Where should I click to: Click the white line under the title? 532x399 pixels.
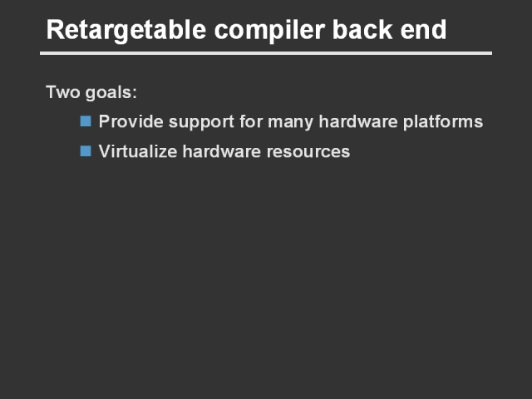[266, 53]
